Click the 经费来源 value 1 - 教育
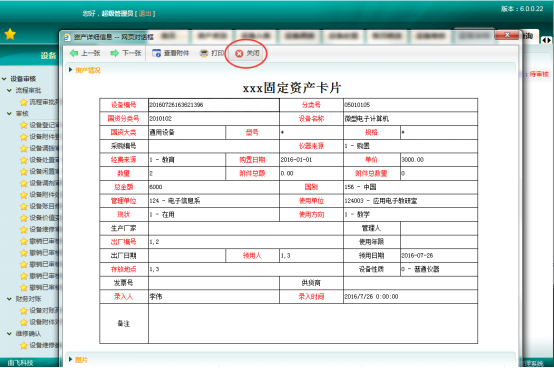 point(162,160)
